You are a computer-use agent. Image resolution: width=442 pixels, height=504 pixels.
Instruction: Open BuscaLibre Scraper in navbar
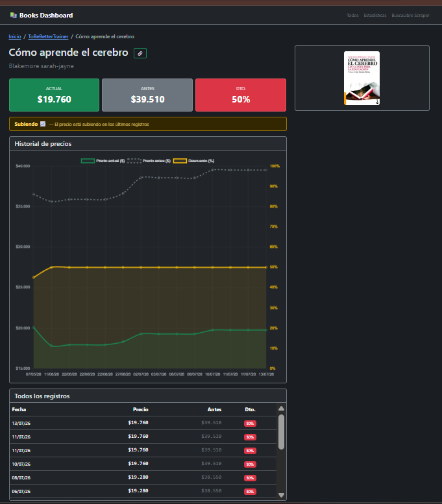coord(410,16)
